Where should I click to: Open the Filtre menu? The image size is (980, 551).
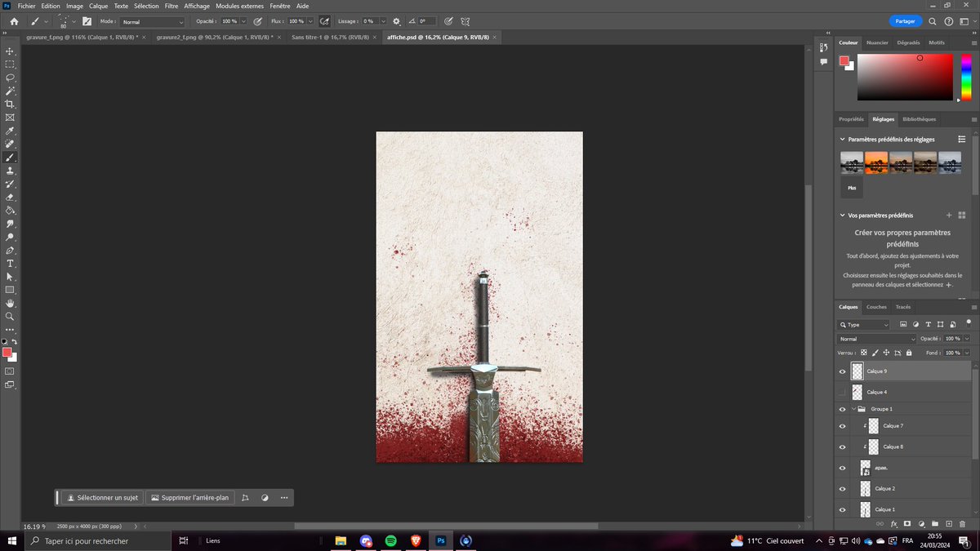[x=171, y=6]
